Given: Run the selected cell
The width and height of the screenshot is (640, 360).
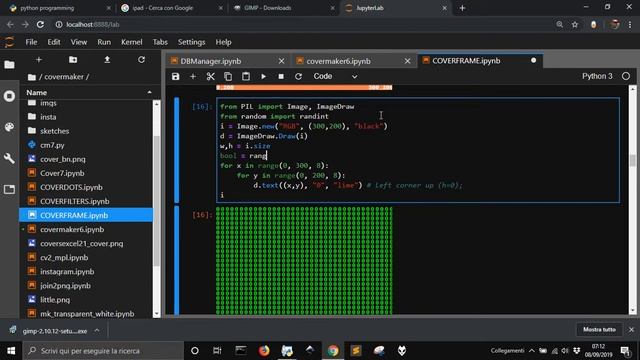Looking at the screenshot, I should [x=263, y=76].
